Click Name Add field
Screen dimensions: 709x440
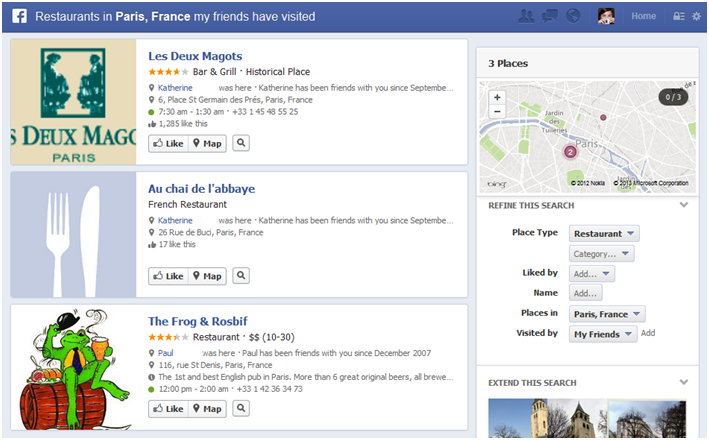pos(586,293)
